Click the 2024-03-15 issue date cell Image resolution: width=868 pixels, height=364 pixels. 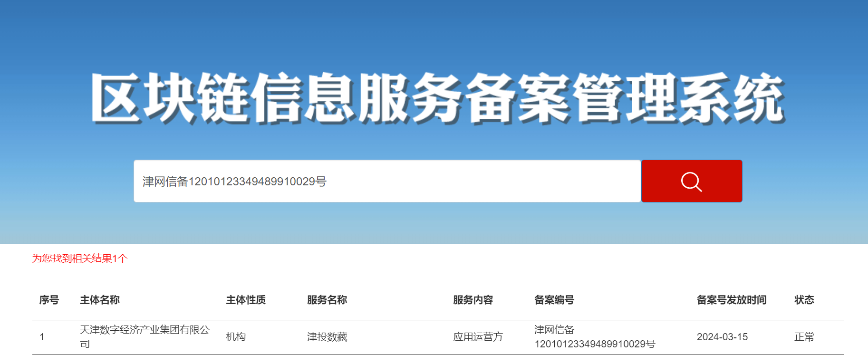[722, 337]
